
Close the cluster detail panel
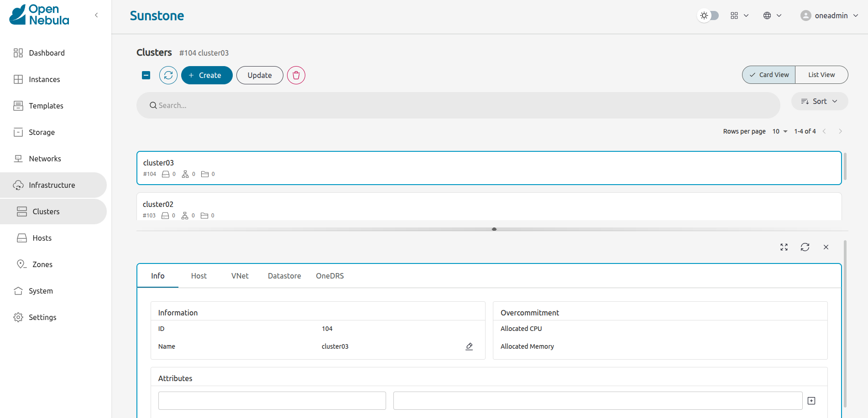click(826, 247)
